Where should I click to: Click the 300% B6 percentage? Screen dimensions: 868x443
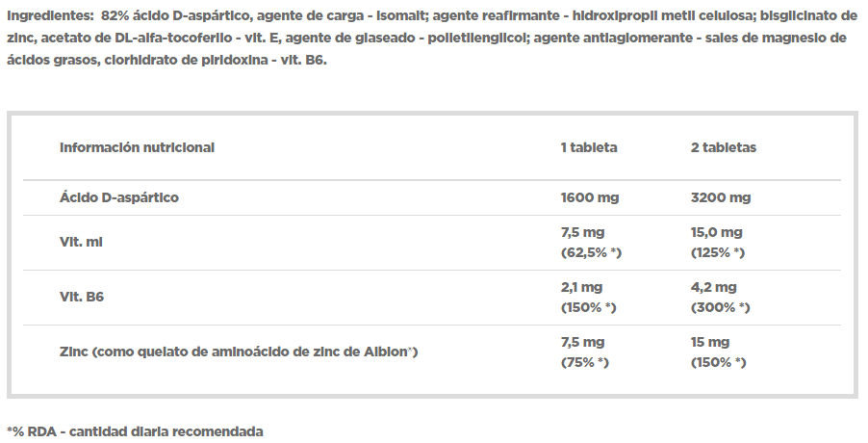point(720,307)
